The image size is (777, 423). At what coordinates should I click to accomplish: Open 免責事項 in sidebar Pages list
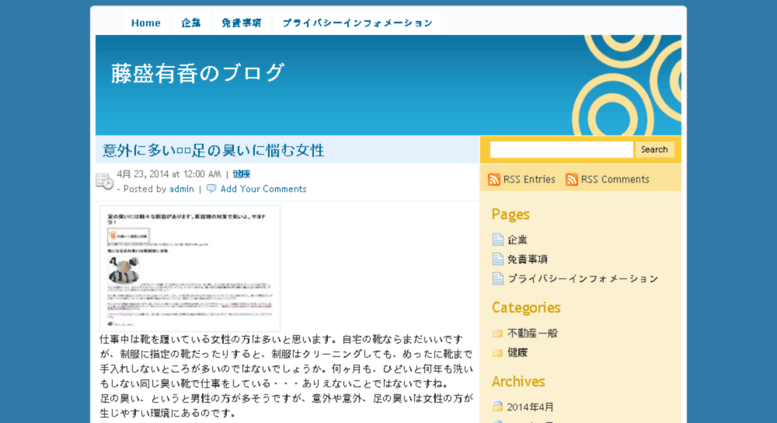(x=527, y=259)
